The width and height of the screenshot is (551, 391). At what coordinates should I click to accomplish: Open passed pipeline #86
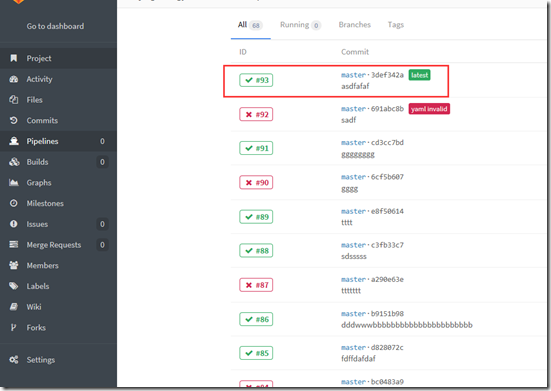click(256, 319)
